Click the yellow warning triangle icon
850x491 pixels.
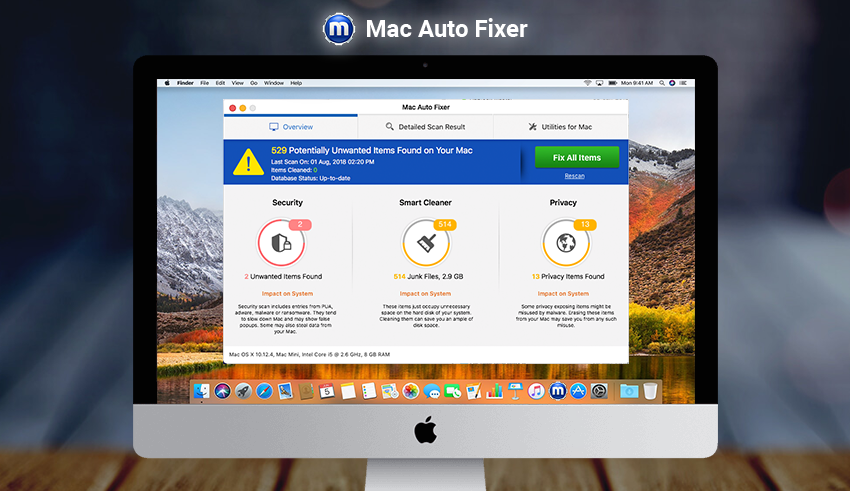coord(248,162)
